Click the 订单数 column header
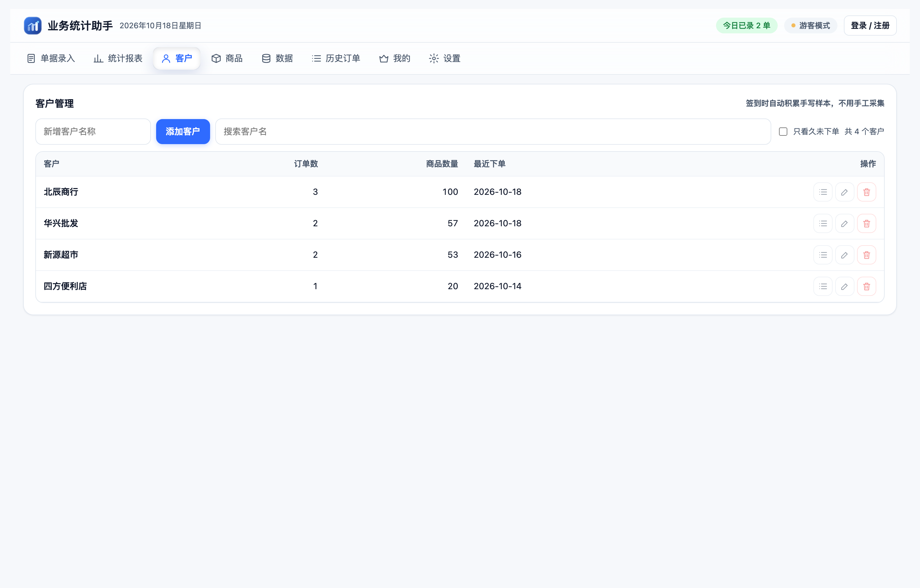 (x=306, y=164)
